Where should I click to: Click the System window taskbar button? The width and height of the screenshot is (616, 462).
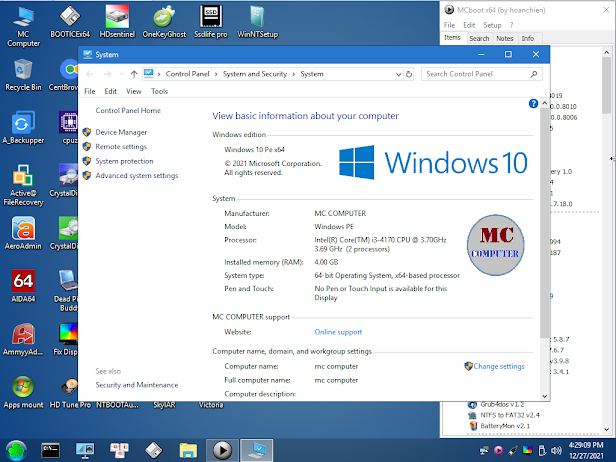(257, 450)
